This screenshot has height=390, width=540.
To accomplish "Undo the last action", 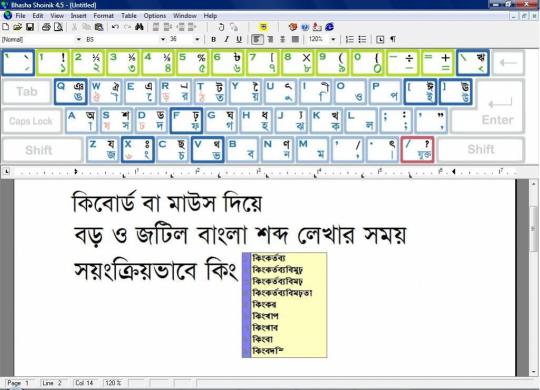I will click(x=115, y=27).
